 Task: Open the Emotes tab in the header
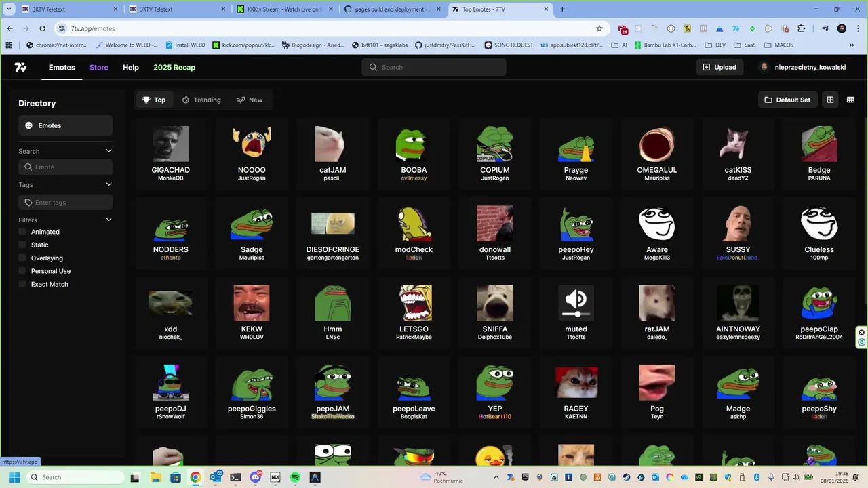point(62,67)
